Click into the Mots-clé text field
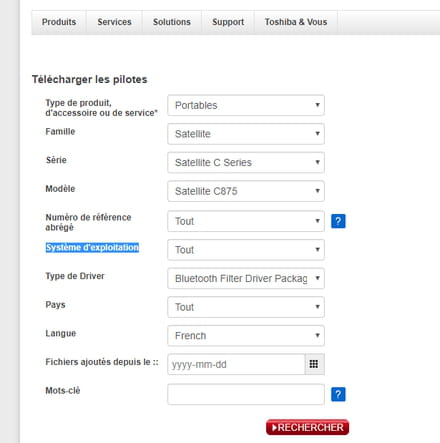Image resolution: width=440 pixels, height=443 pixels. [x=246, y=394]
